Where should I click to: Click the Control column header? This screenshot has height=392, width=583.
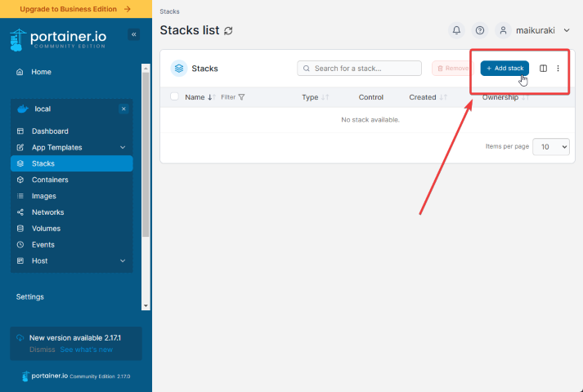[x=370, y=97]
